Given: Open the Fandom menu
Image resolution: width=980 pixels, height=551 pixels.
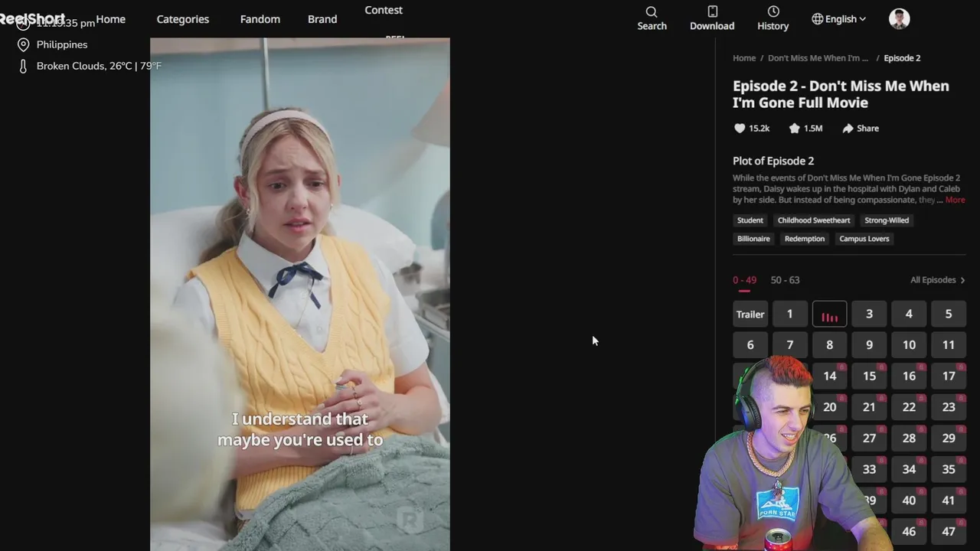Looking at the screenshot, I should (x=260, y=19).
